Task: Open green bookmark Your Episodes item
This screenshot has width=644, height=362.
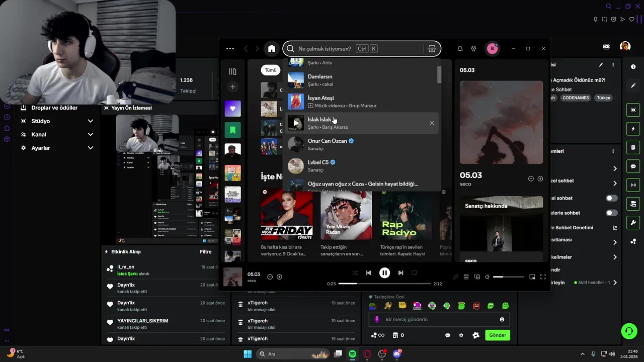Action: (232, 130)
